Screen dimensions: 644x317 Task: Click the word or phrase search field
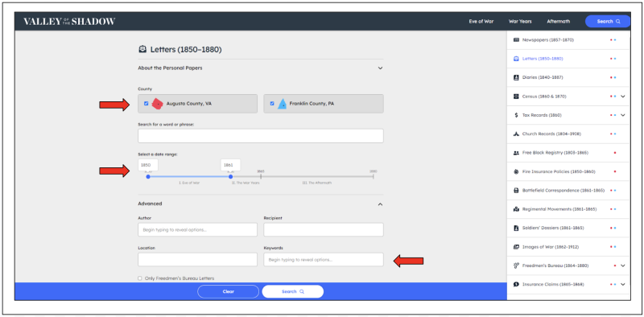click(x=260, y=136)
